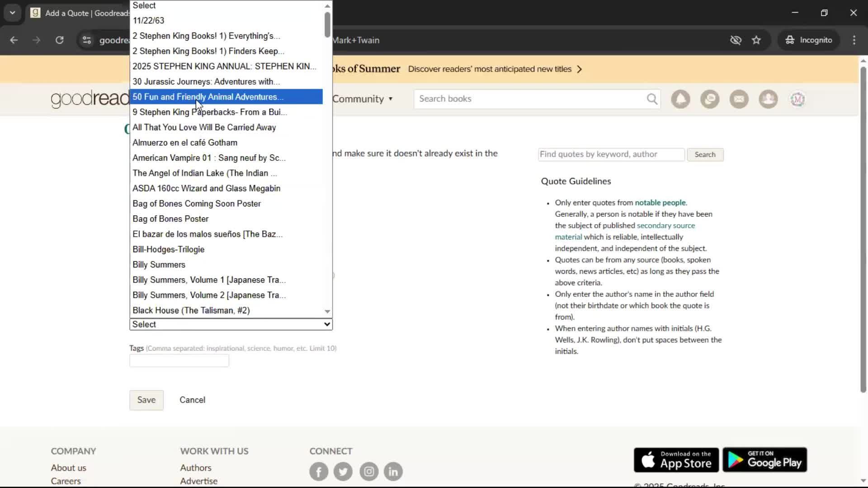This screenshot has width=868, height=488.
Task: Open the Discover readers' anticipated titles banner
Action: coord(495,69)
